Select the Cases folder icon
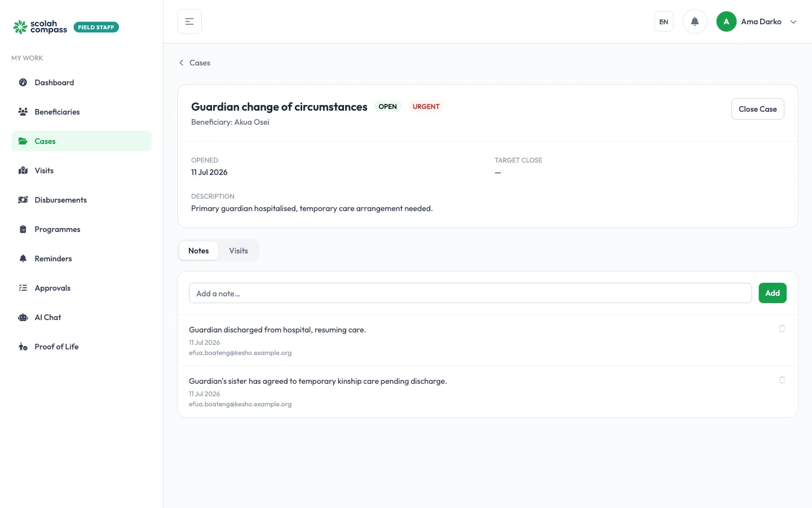 [23, 141]
